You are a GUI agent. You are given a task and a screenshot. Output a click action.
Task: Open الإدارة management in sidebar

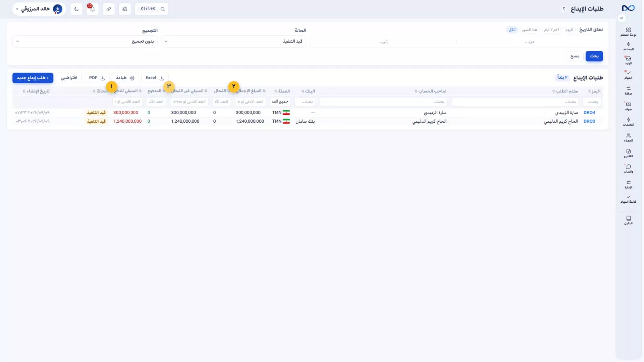628,184
